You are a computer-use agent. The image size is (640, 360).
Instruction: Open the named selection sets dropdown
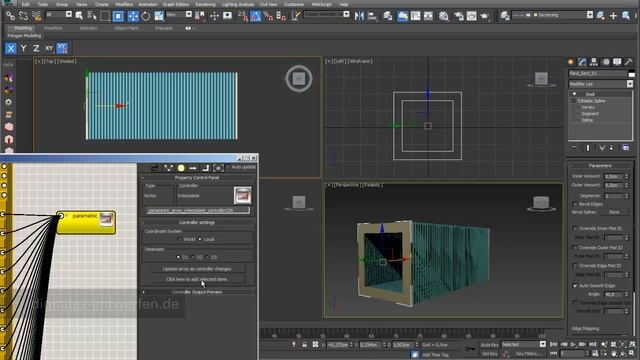pos(347,15)
